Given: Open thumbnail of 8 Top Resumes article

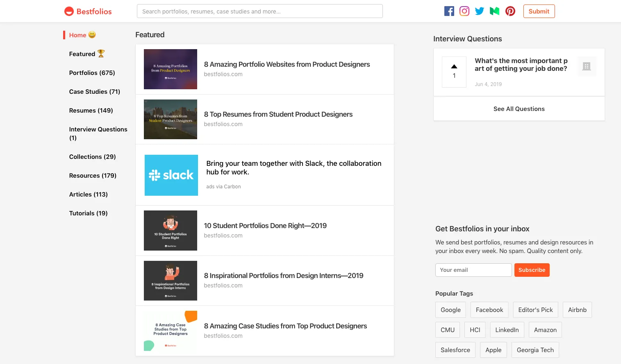Looking at the screenshot, I should click(x=171, y=119).
